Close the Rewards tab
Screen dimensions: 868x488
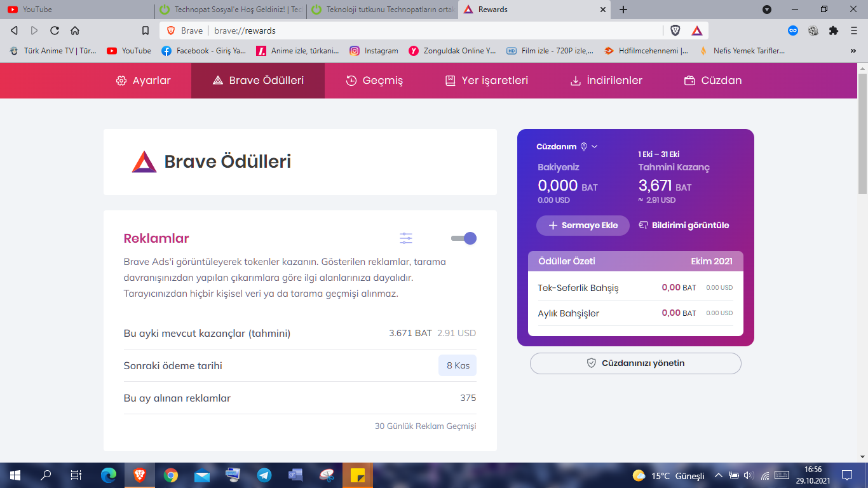coord(603,10)
